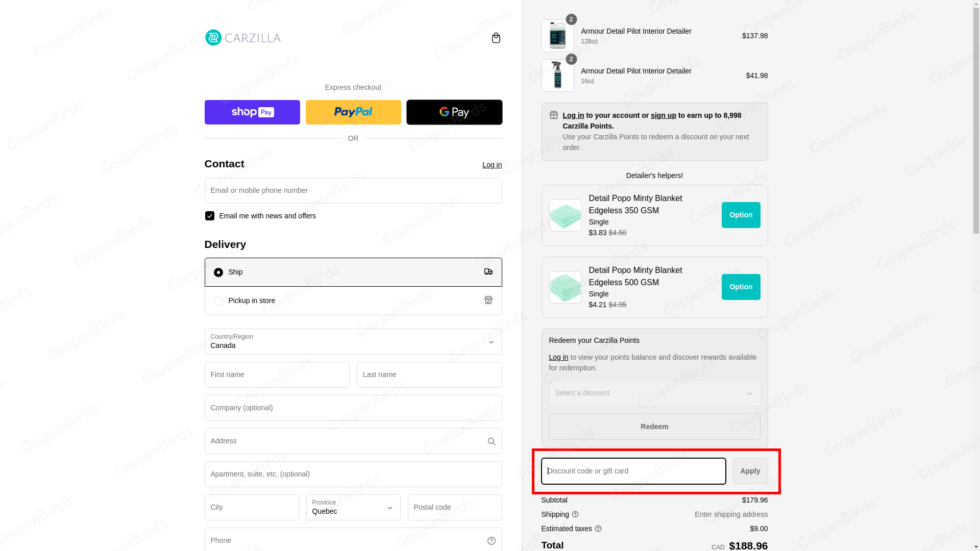Click the Estimated taxes info icon
980x551 pixels.
(598, 529)
